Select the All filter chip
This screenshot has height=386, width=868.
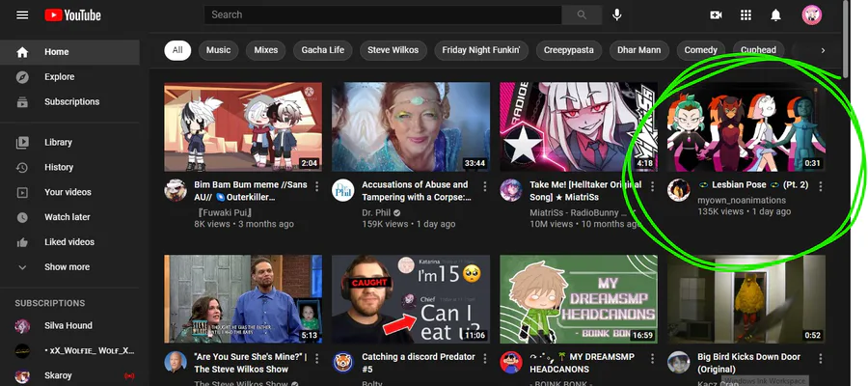tap(177, 50)
